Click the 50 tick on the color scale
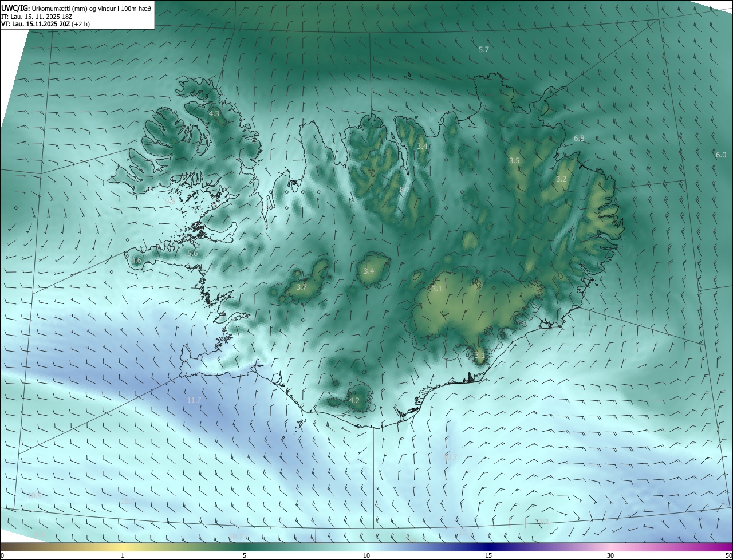 click(728, 556)
